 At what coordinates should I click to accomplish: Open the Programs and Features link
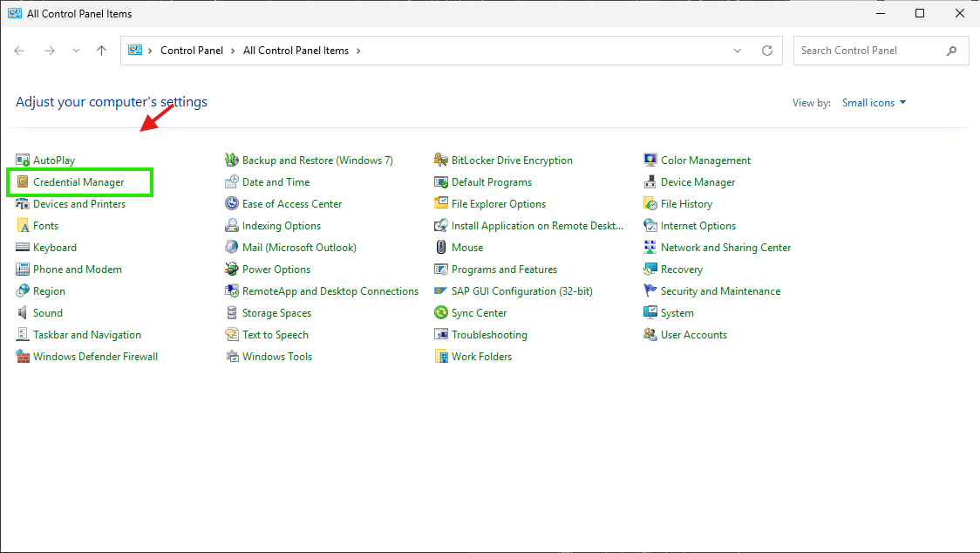tap(504, 270)
